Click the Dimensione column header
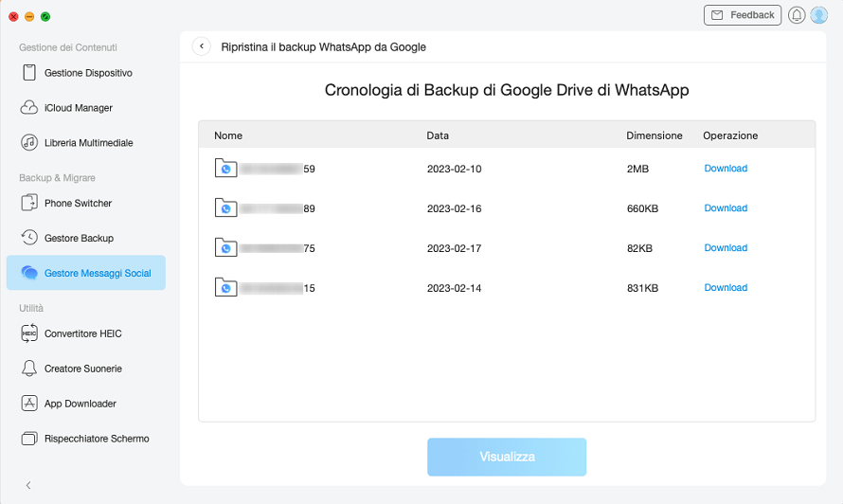The height and width of the screenshot is (504, 843). point(655,135)
